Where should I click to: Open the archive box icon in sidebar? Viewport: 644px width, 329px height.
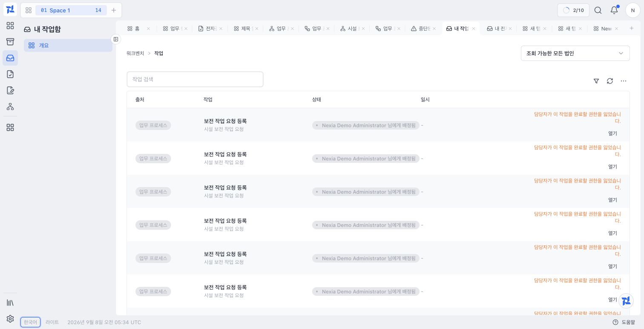pyautogui.click(x=10, y=42)
